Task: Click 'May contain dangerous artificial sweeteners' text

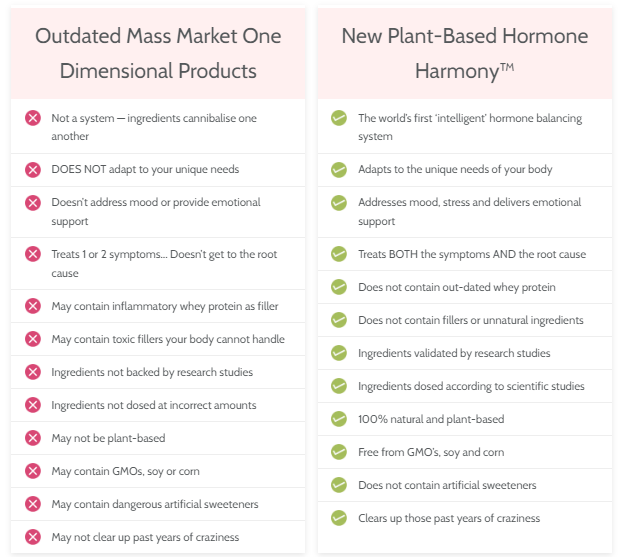Action: [155, 504]
